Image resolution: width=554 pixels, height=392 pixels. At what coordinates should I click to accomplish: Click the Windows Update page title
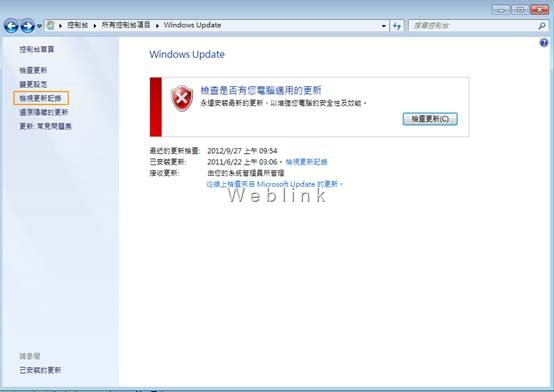click(187, 54)
